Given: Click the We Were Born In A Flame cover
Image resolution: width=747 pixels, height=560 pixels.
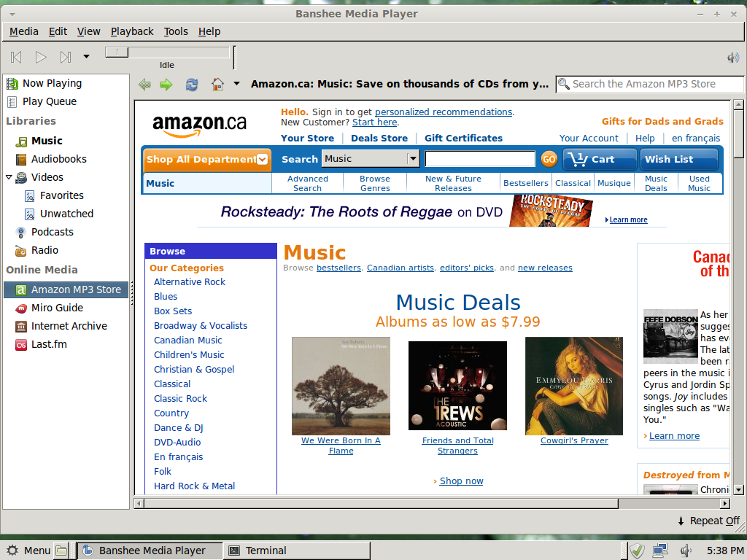Looking at the screenshot, I should coord(341,386).
